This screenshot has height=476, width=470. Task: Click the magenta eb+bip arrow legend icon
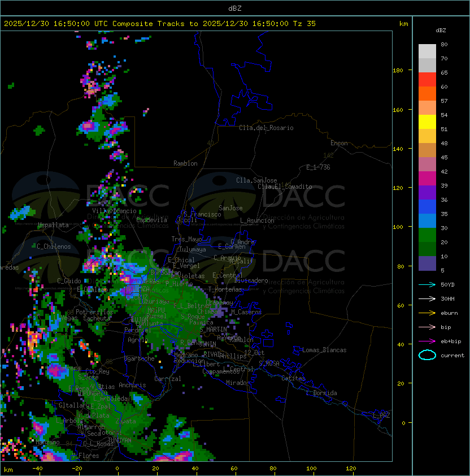click(x=427, y=341)
